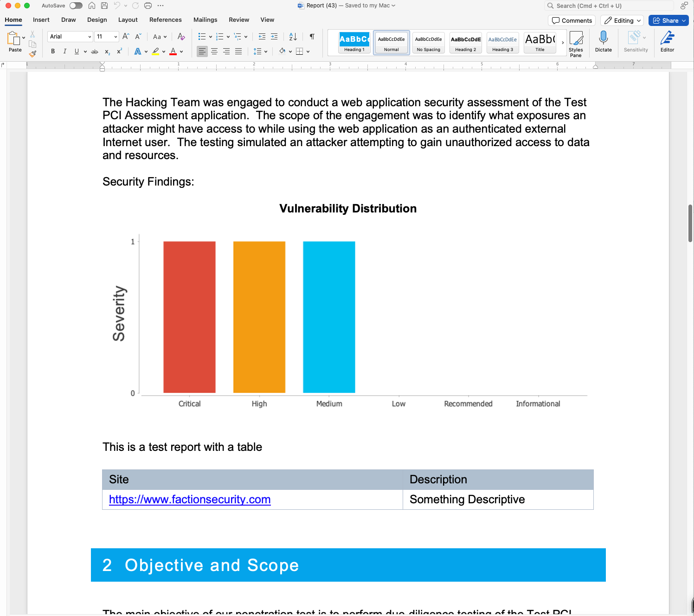Start Dictate with the microphone icon

pyautogui.click(x=604, y=41)
